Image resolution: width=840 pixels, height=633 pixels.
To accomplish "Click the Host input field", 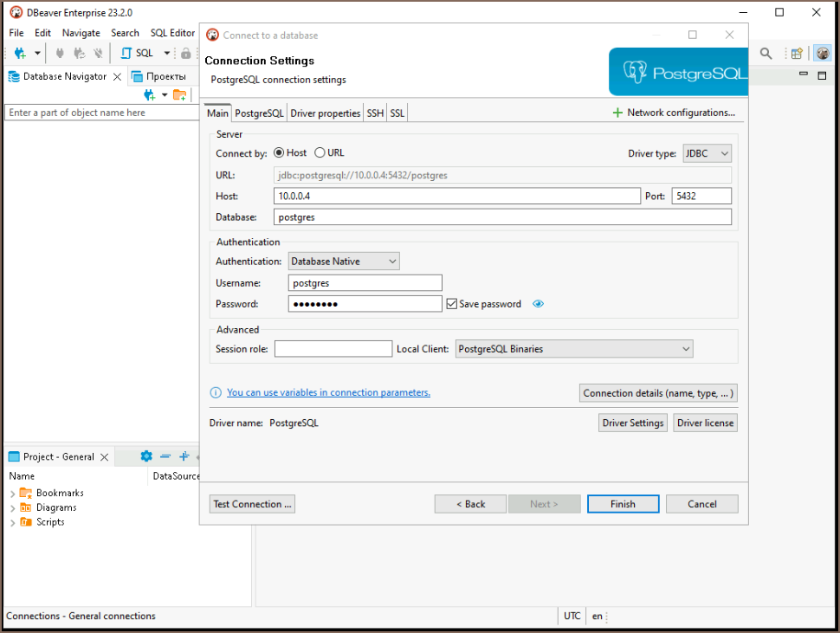I will click(x=456, y=197).
